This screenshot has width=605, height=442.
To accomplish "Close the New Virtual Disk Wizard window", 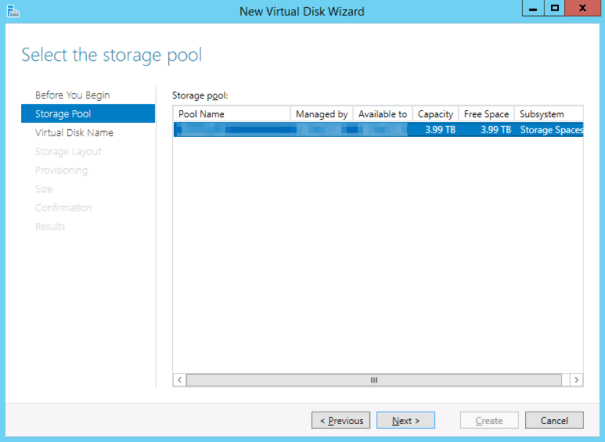I will [x=582, y=9].
